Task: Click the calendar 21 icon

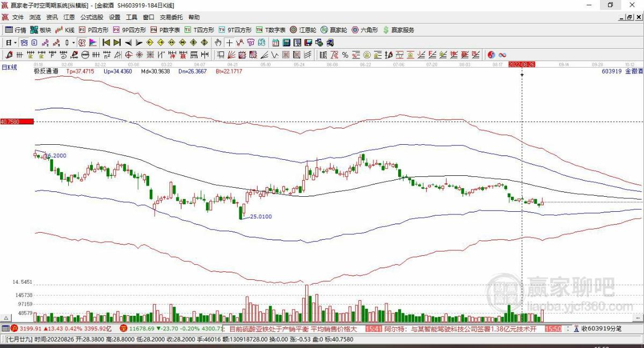Action: point(276,42)
